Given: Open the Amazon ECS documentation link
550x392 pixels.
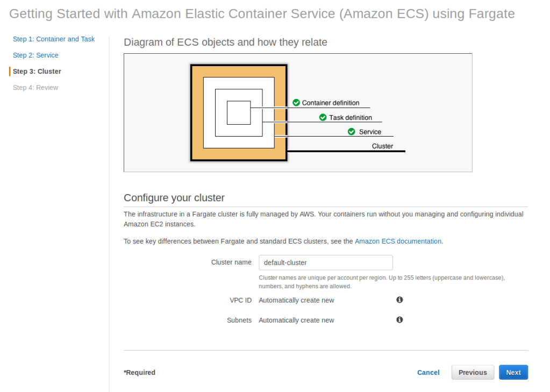Looking at the screenshot, I should point(398,241).
